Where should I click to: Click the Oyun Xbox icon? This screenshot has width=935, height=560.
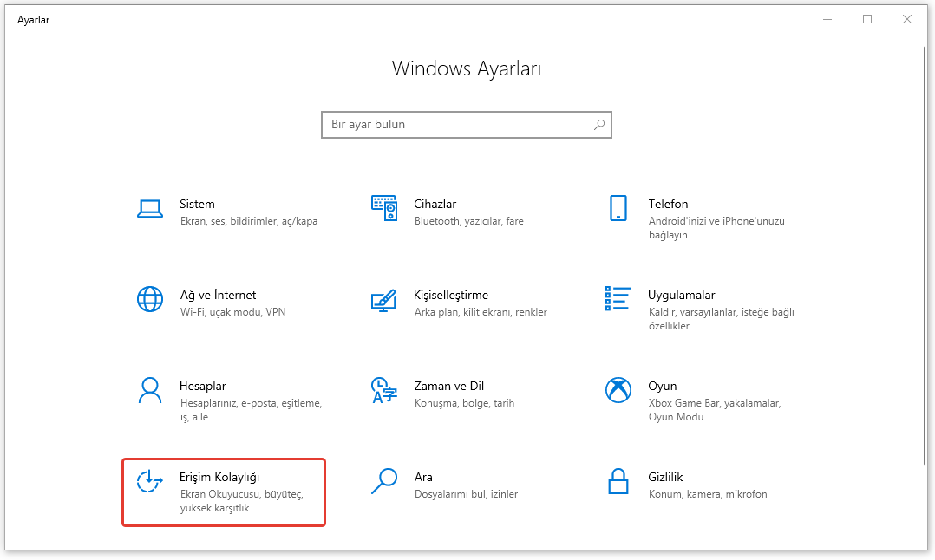point(618,390)
